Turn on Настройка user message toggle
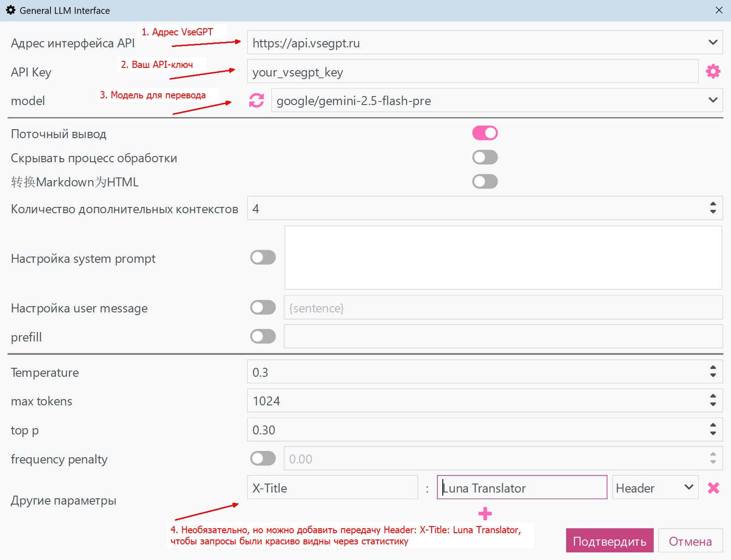The width and height of the screenshot is (731, 560). pyautogui.click(x=263, y=307)
